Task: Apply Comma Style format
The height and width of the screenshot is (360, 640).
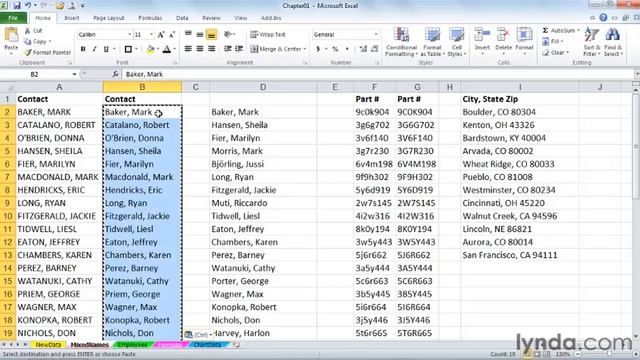Action: pos(347,49)
